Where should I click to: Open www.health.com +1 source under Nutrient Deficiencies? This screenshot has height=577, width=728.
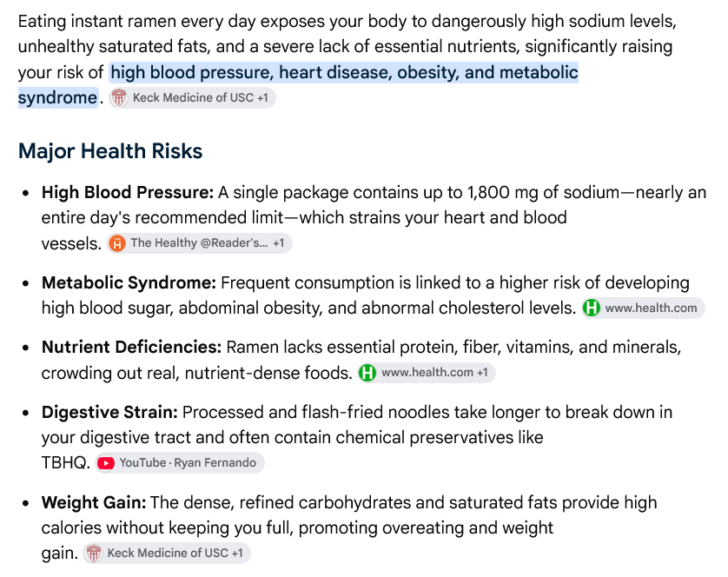[427, 373]
